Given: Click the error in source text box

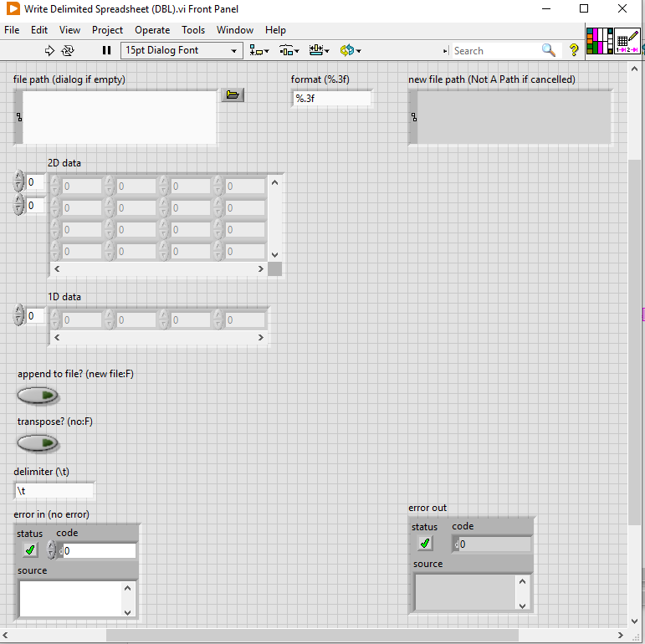Looking at the screenshot, I should (x=71, y=599).
